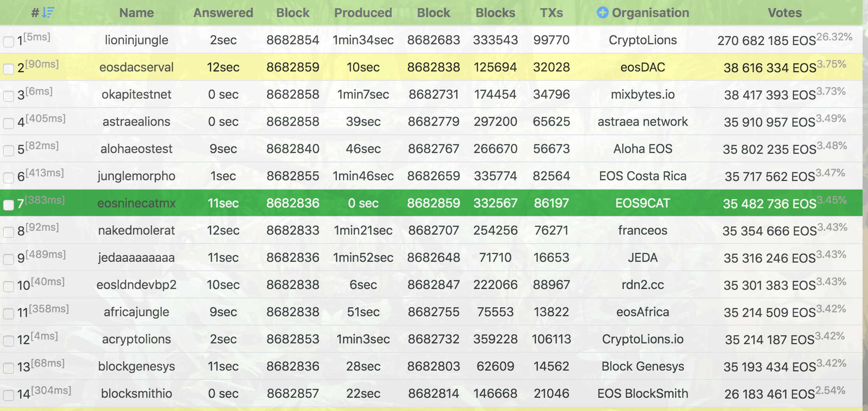Viewport: 868px width, 411px height.
Task: Open the eosninecatmx producer name
Action: [136, 203]
